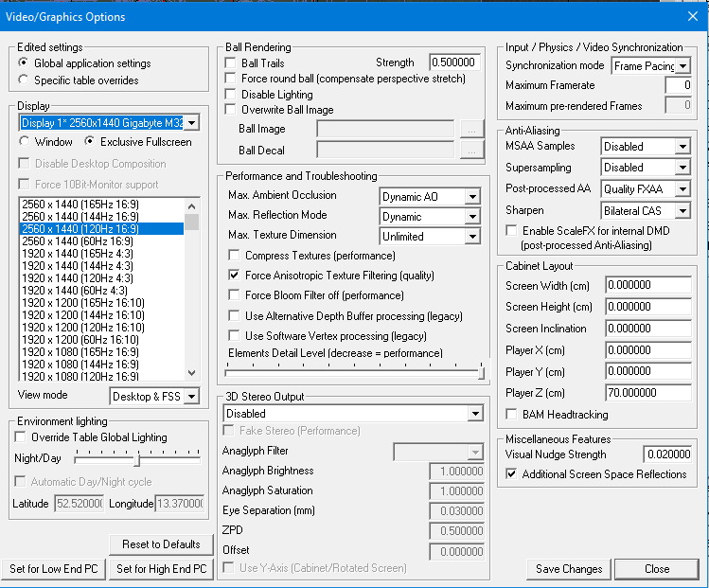Click the Elements Detail Level slider
The width and height of the screenshot is (709, 588).
[x=354, y=373]
